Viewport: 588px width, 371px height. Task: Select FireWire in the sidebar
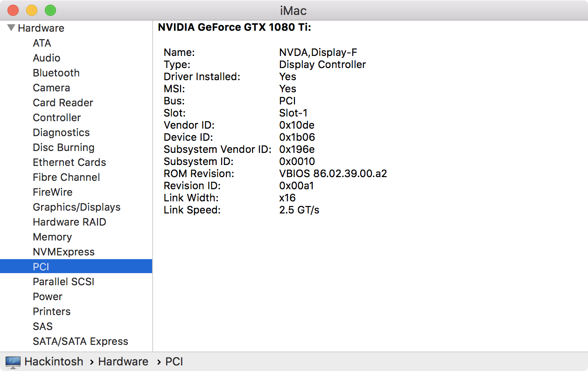pos(53,192)
